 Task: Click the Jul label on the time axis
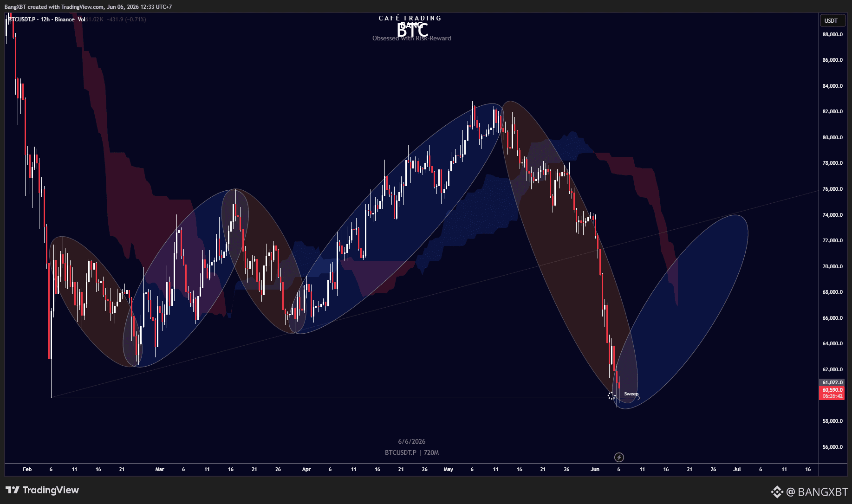pos(737,469)
